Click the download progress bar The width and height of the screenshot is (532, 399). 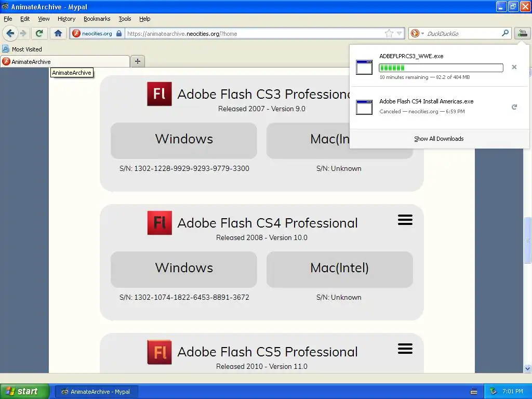(x=441, y=68)
